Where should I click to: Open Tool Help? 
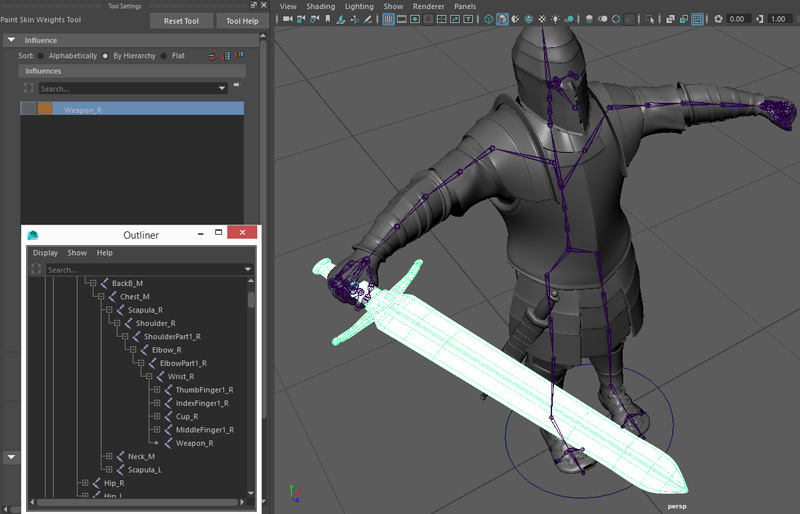click(x=242, y=21)
